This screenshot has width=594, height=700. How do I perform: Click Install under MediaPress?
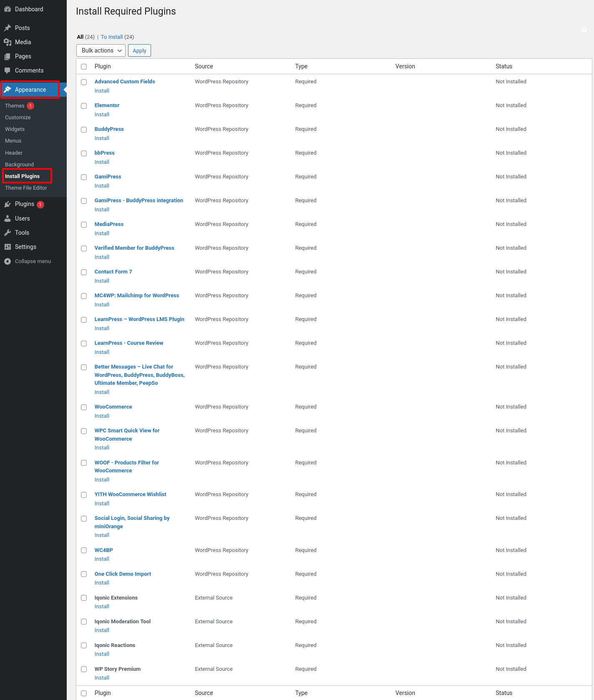click(102, 233)
